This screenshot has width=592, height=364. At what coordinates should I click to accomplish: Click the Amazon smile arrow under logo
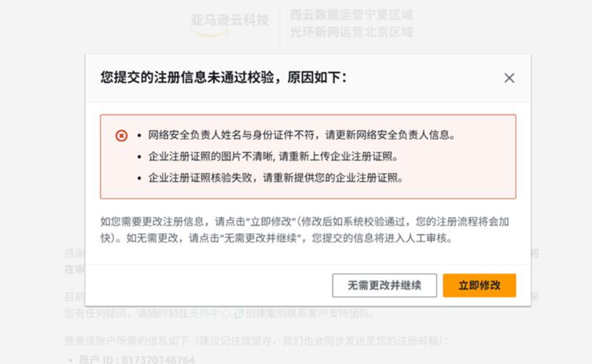pyautogui.click(x=210, y=33)
